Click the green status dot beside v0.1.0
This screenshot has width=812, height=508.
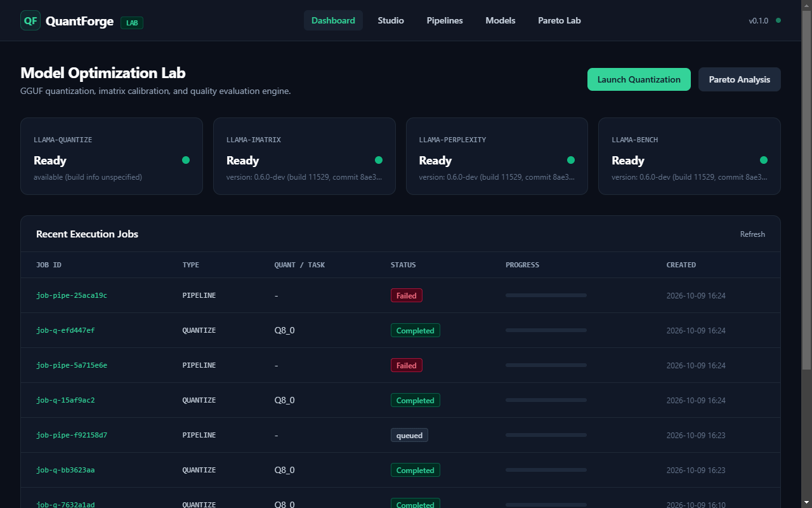point(778,20)
